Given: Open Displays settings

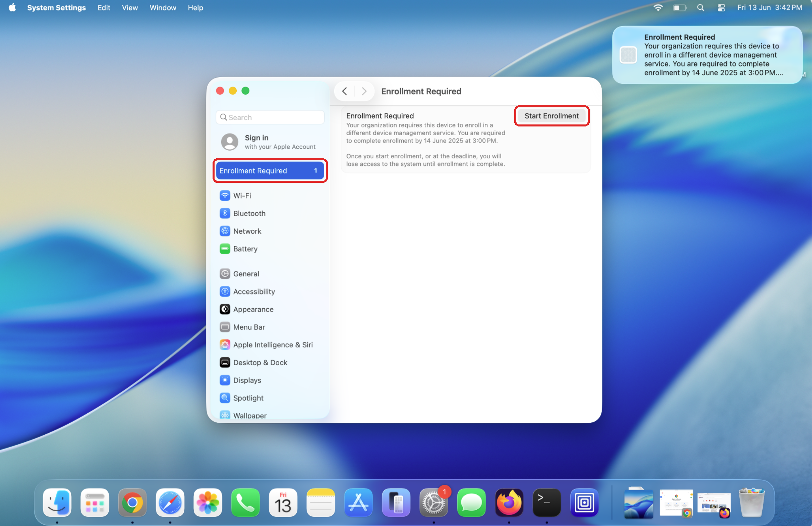Looking at the screenshot, I should coord(270,380).
